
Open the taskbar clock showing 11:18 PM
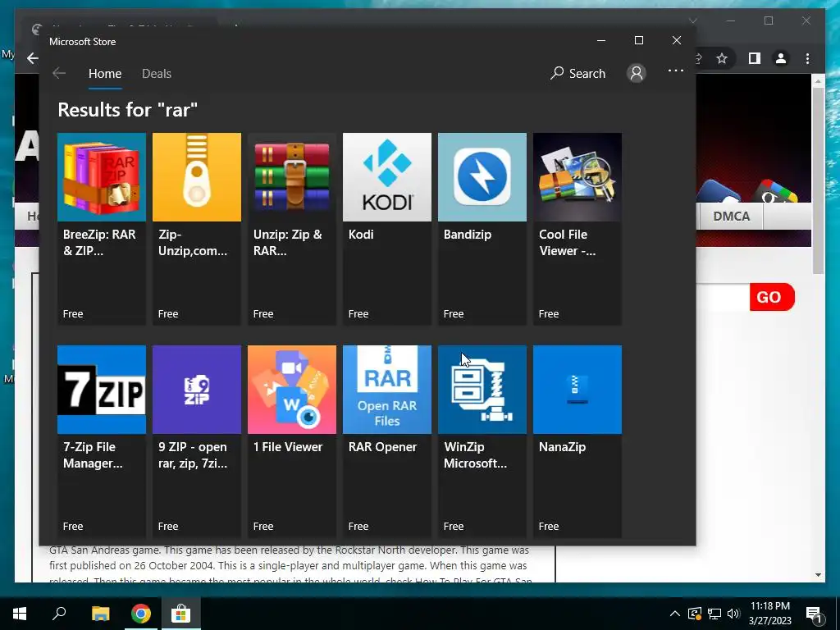point(769,614)
